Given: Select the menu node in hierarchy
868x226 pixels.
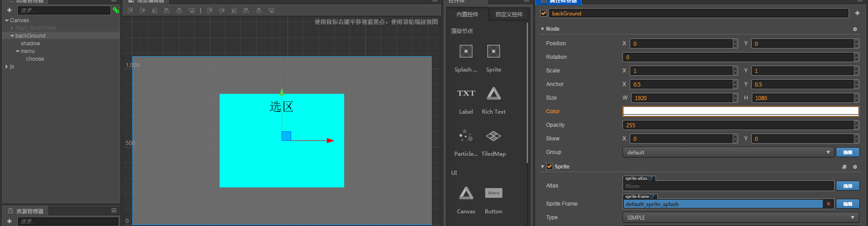Looking at the screenshot, I should (x=28, y=51).
